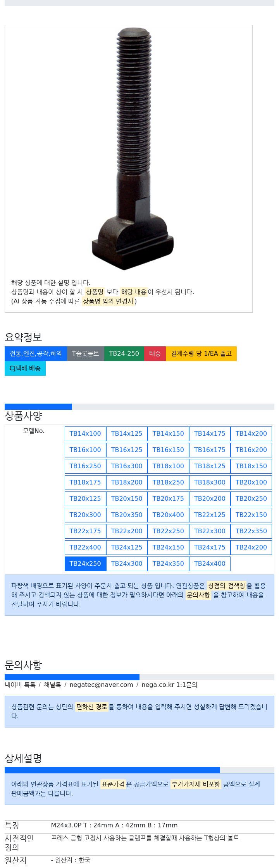Screen dimensions: 279x868
Task: Choose model TB16x250
Action: 85,466
